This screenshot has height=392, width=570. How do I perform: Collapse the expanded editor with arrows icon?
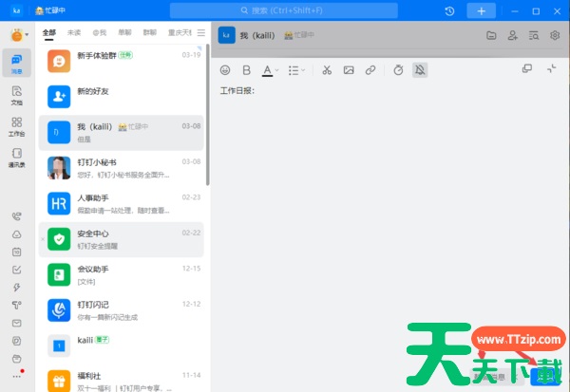click(x=551, y=68)
